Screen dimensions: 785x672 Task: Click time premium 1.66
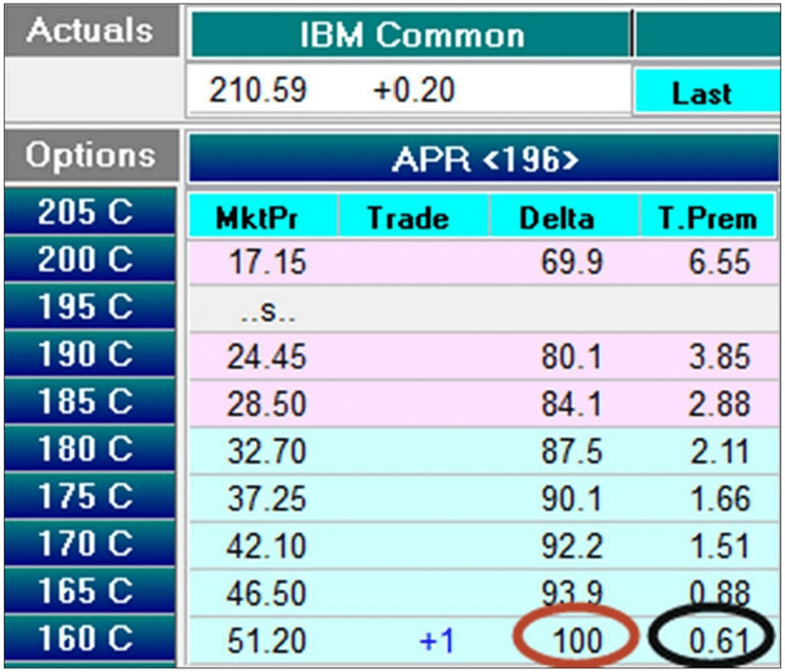[720, 499]
